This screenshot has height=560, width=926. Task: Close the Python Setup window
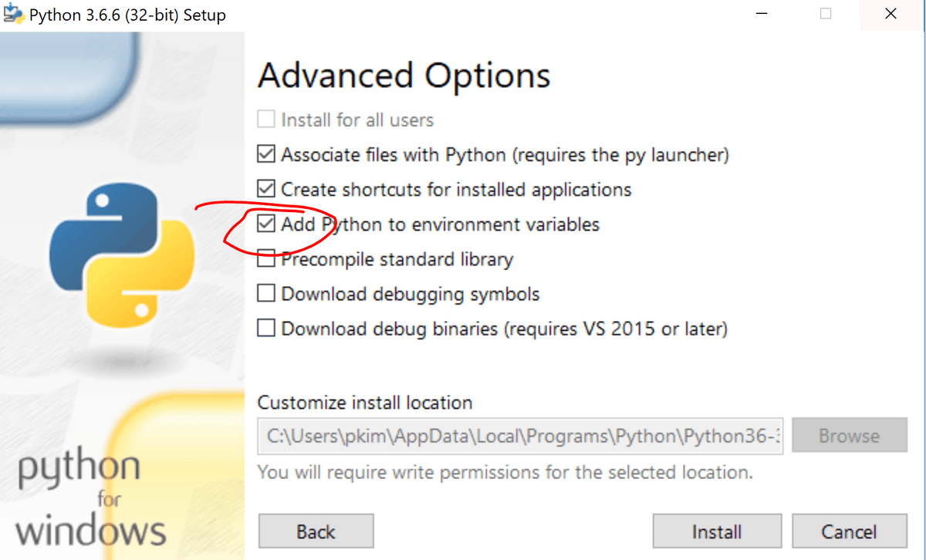891,15
